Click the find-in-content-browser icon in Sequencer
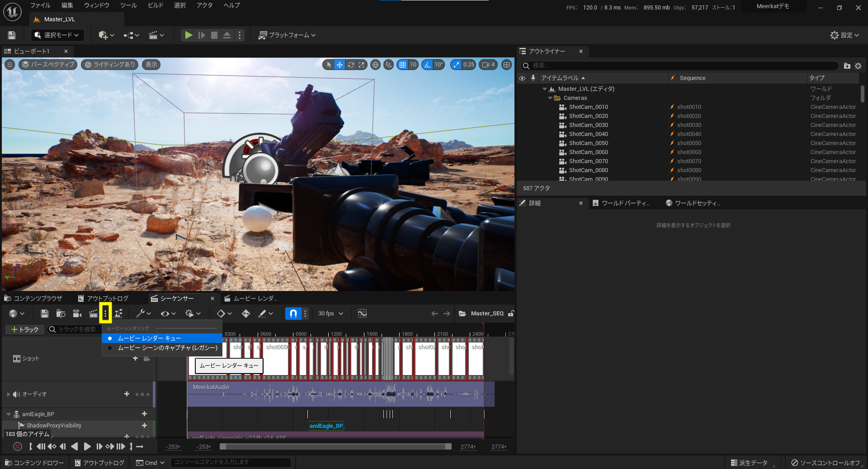Viewport: 868px width, 469px height. click(x=61, y=313)
